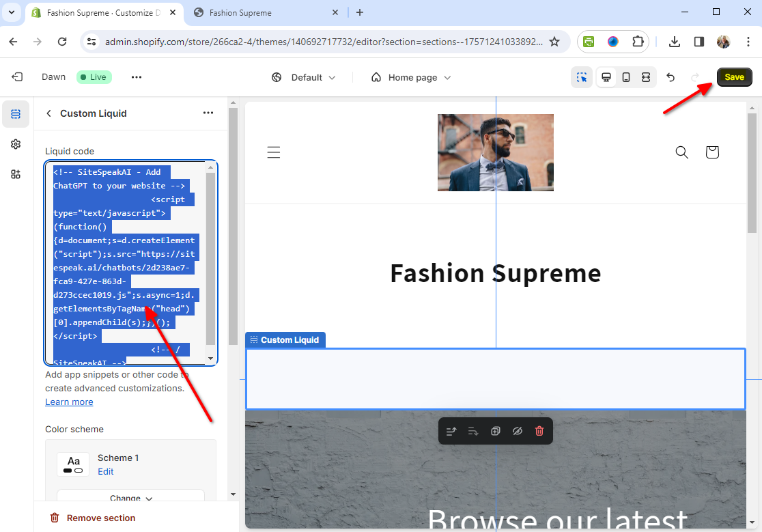Expand the color scheme Change dropdown
This screenshot has width=762, height=532.
pyautogui.click(x=130, y=498)
